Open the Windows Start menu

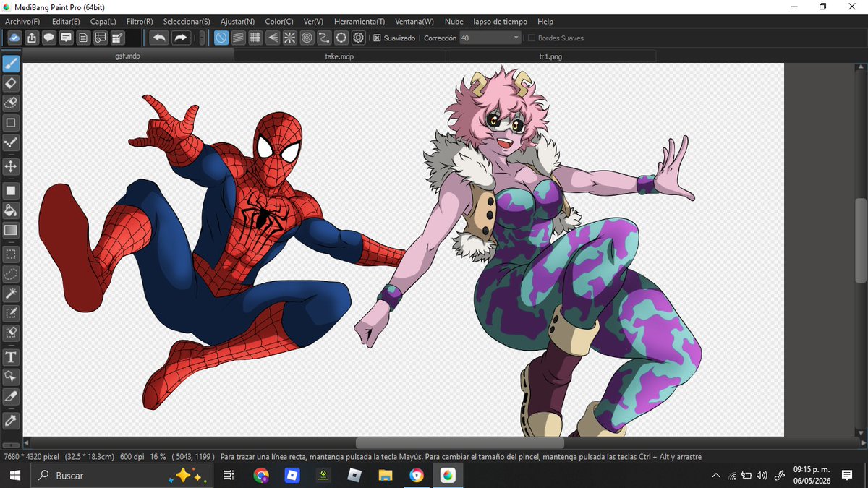tap(14, 475)
